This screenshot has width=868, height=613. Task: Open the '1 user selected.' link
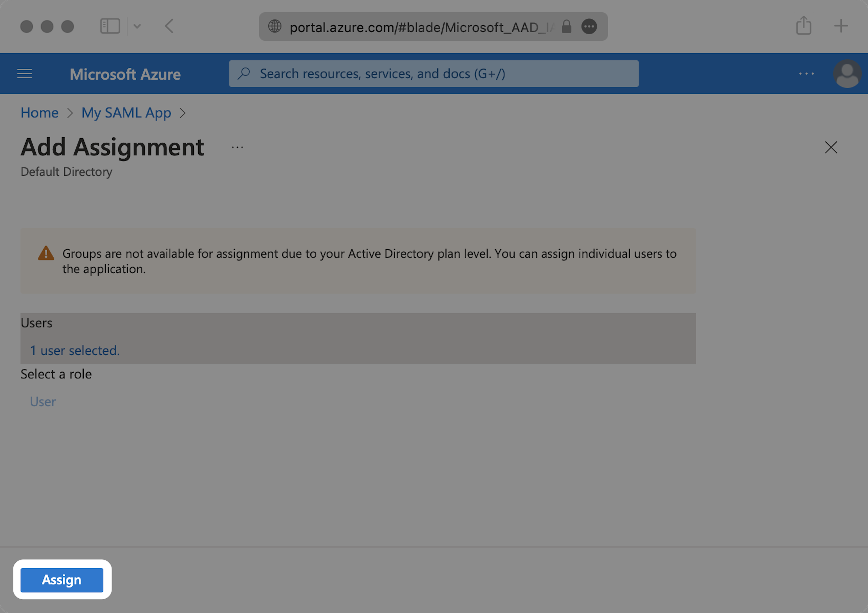point(75,351)
